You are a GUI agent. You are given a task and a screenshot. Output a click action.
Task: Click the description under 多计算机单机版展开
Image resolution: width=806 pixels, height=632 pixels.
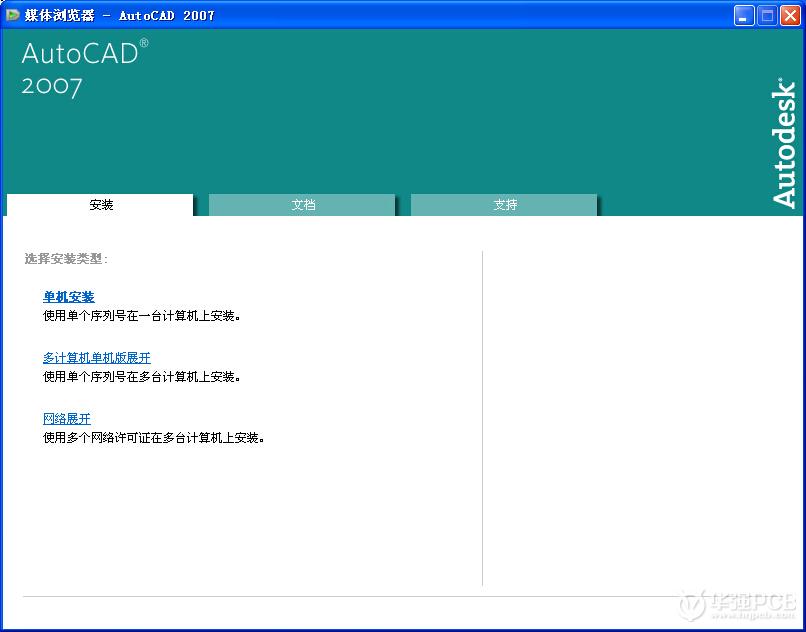141,377
